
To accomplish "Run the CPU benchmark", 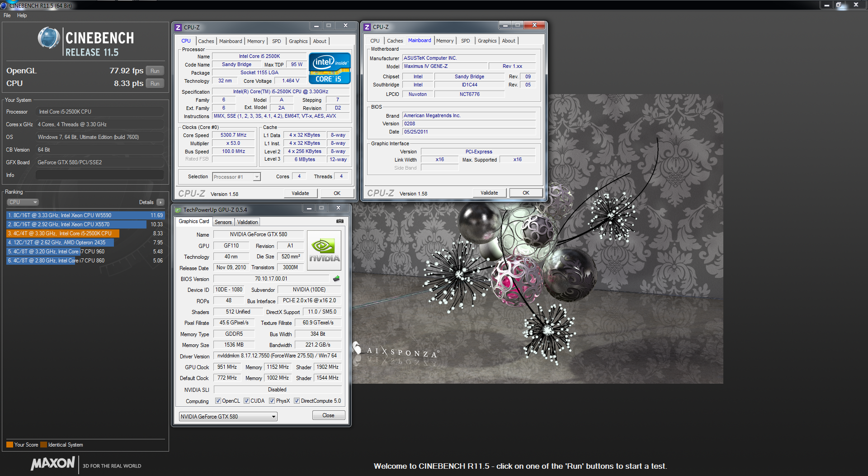I will tap(155, 84).
